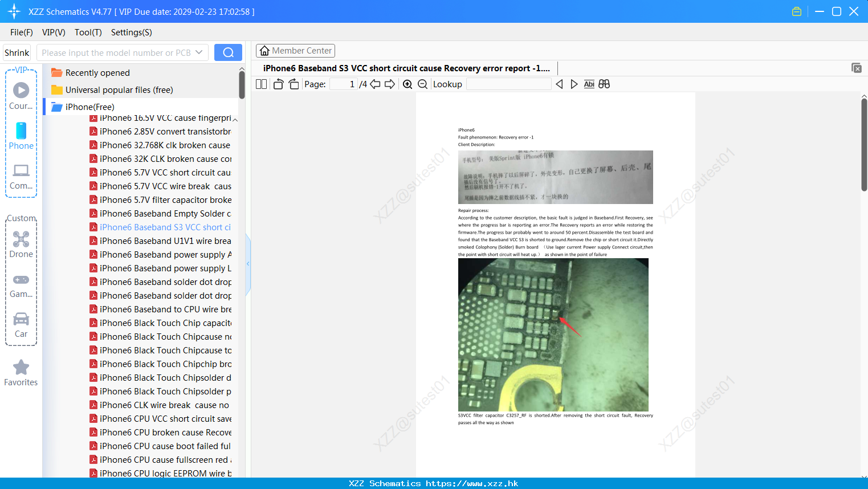Select the Phone category

tap(21, 136)
